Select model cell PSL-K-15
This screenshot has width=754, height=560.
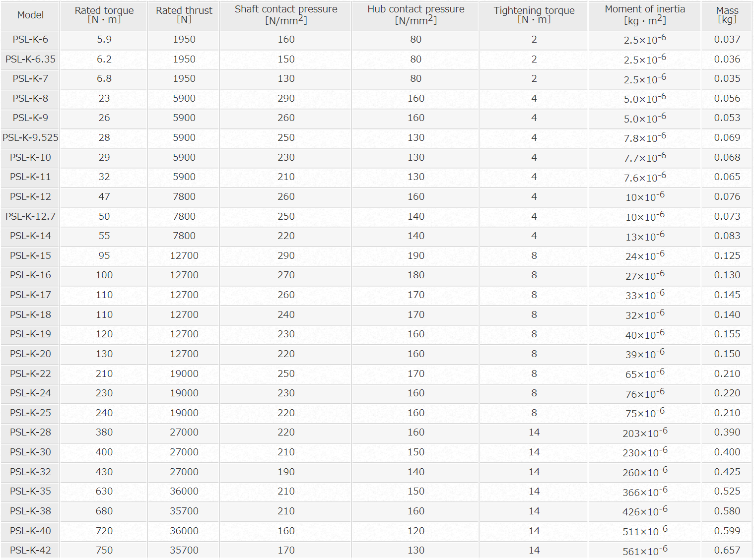pos(30,256)
